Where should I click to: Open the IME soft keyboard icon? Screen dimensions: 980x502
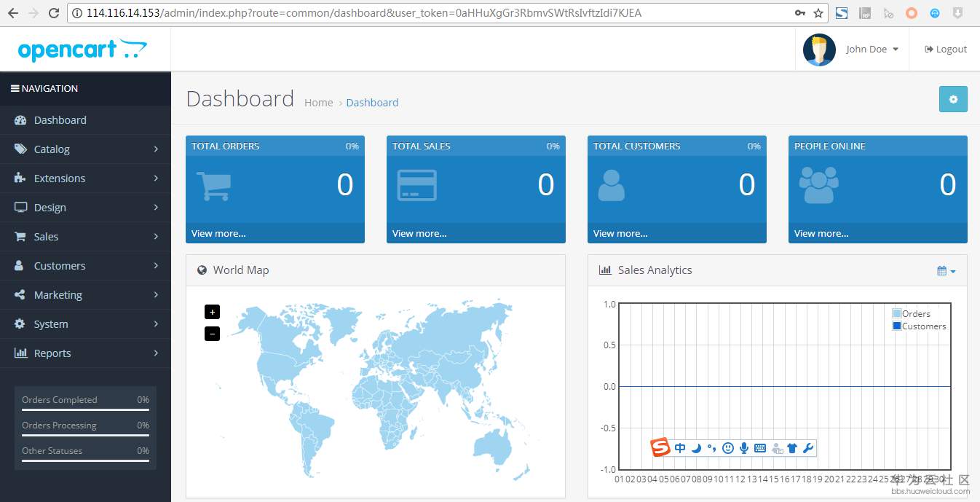[x=760, y=448]
